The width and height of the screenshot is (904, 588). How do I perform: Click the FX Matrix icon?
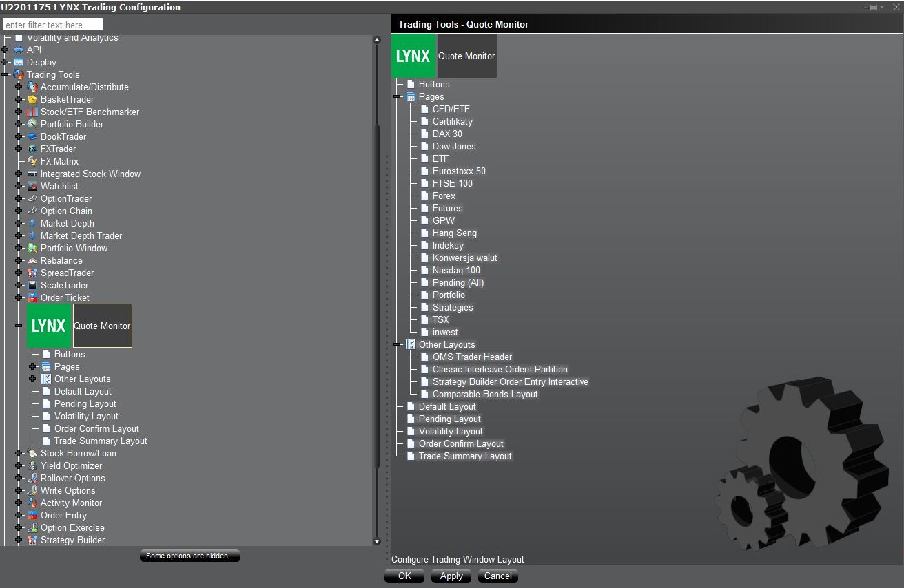(x=32, y=161)
